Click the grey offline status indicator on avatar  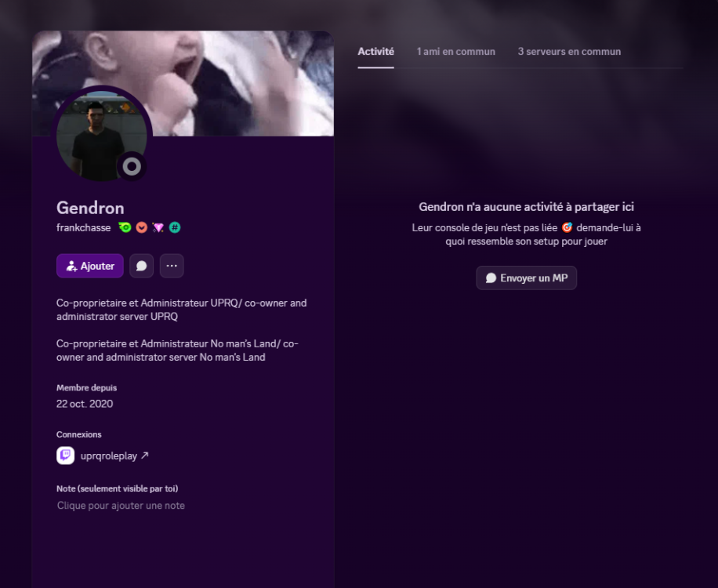(132, 166)
